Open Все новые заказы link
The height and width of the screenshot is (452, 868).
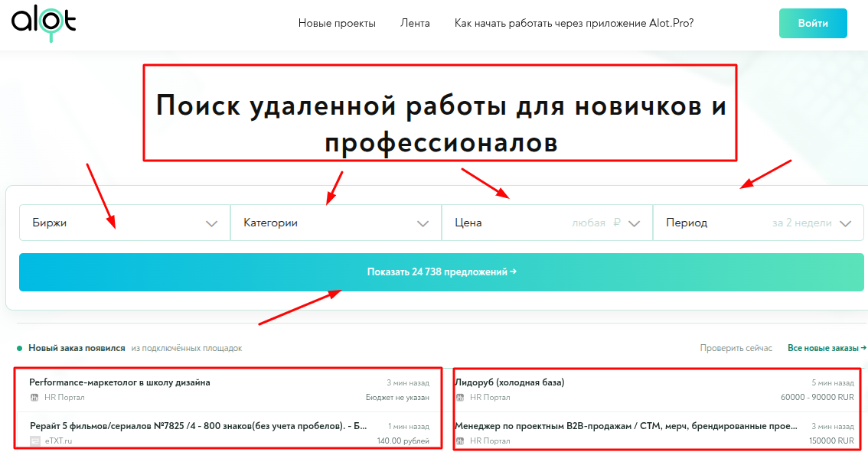pos(827,348)
